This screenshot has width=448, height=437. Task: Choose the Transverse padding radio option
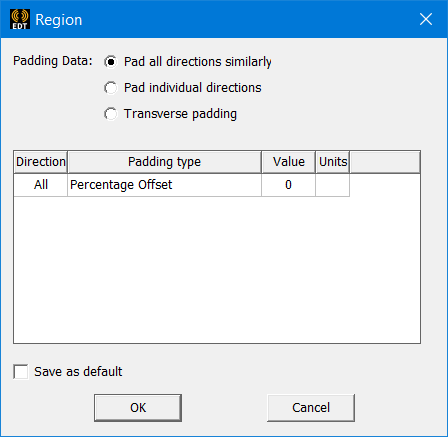pos(111,114)
